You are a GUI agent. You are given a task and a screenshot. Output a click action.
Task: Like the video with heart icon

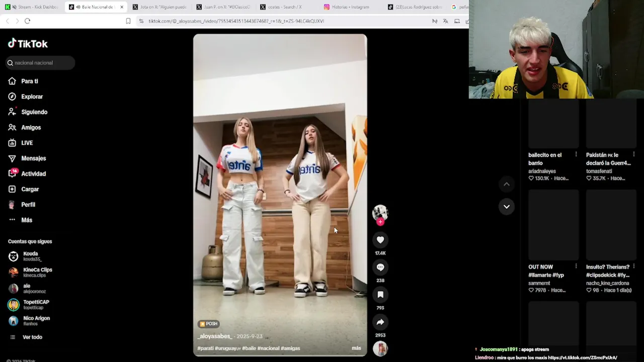(380, 240)
